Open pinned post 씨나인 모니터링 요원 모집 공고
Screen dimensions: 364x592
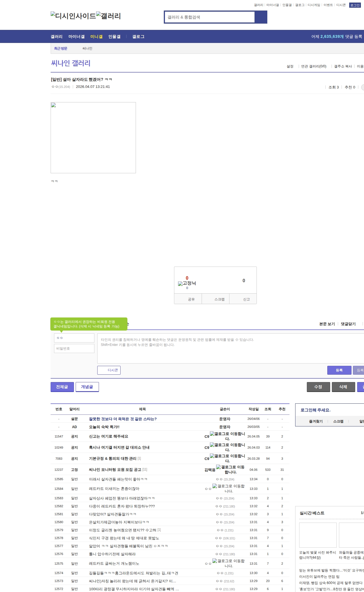[115, 469]
